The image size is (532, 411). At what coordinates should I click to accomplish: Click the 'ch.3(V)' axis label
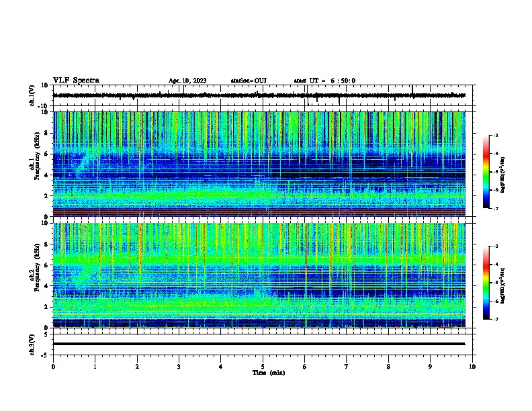pyautogui.click(x=32, y=345)
